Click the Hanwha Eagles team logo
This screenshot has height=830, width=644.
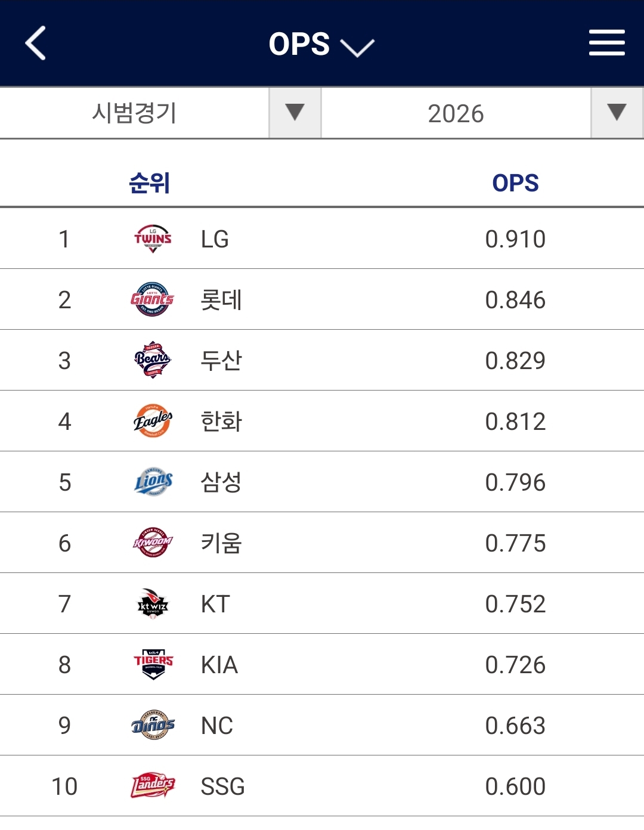click(x=153, y=421)
